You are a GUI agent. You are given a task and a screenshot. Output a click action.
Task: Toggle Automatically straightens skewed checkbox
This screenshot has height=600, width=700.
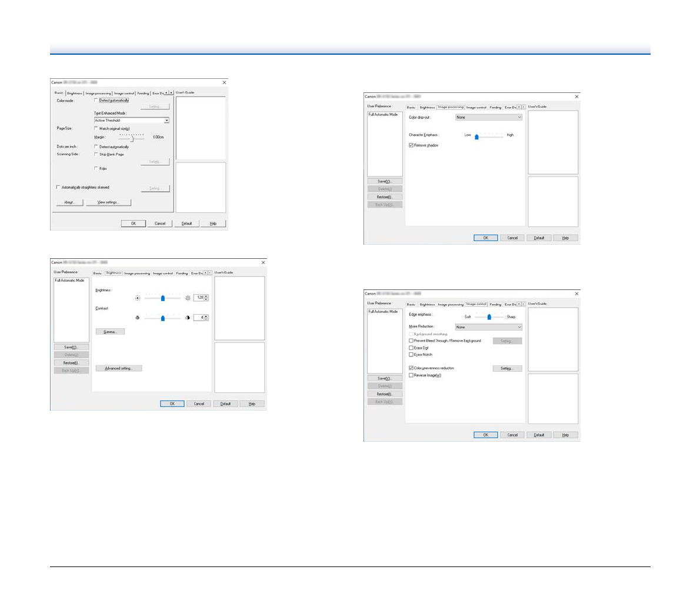pos(58,188)
